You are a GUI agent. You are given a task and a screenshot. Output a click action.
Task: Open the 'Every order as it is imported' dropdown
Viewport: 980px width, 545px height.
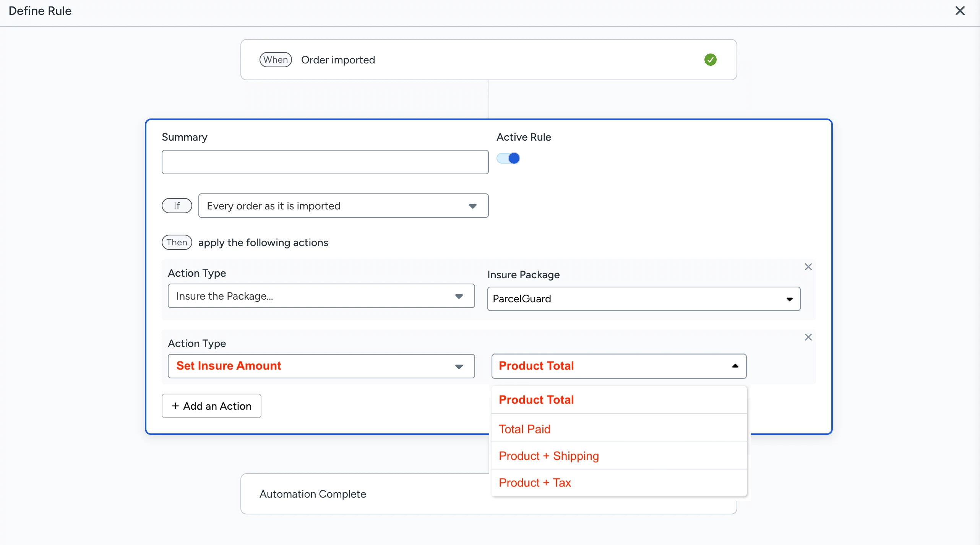pyautogui.click(x=343, y=206)
